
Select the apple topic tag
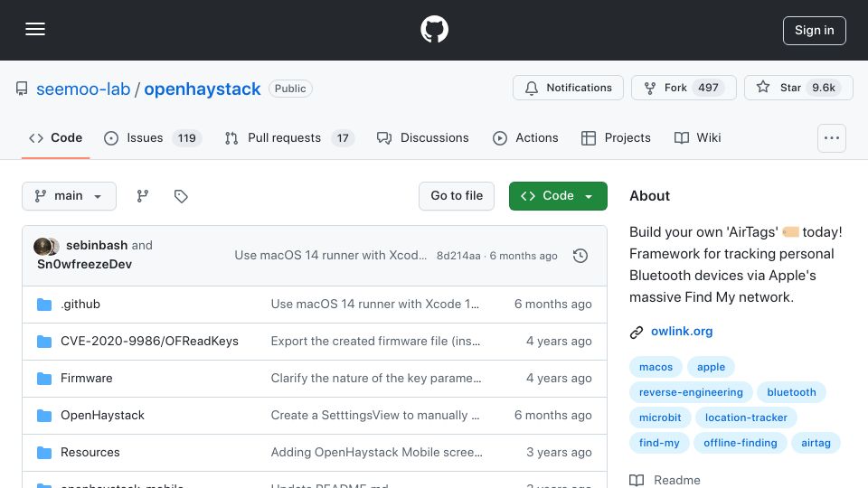pyautogui.click(x=711, y=367)
